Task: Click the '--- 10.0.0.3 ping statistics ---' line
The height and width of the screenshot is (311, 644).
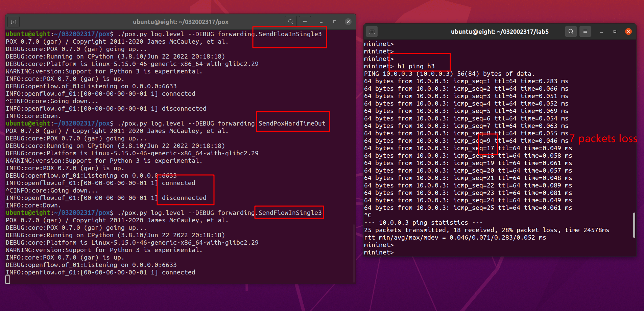Action: 423,223
